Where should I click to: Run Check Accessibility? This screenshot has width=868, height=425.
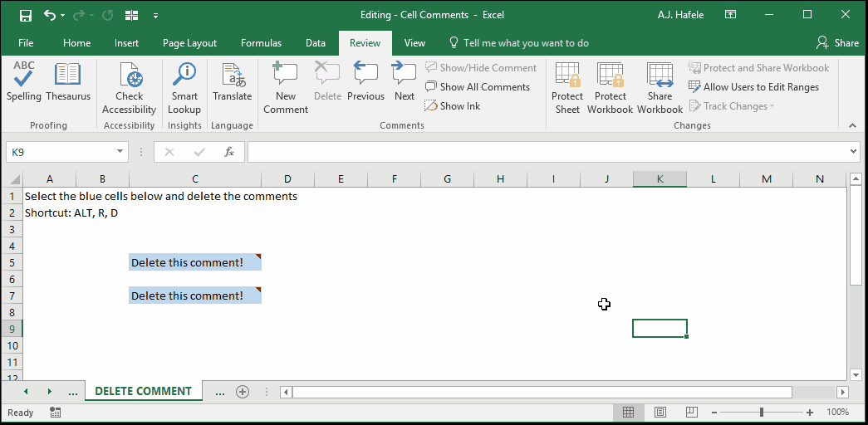pos(130,89)
